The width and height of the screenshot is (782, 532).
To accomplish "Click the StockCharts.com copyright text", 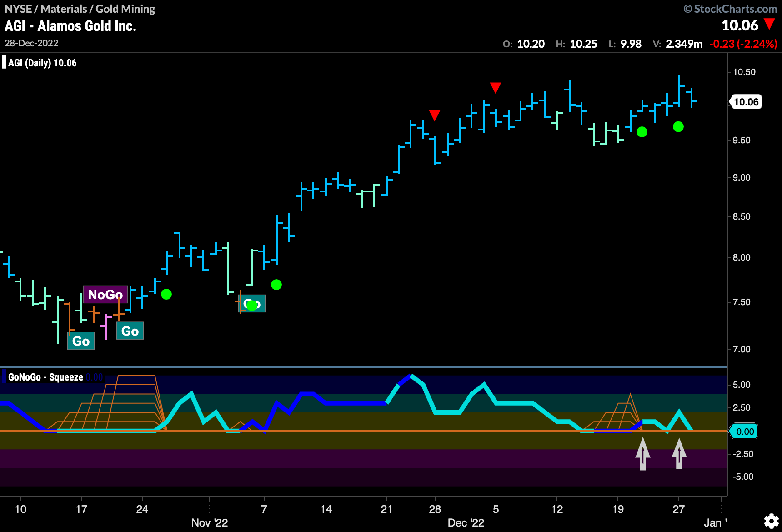I will pos(730,9).
